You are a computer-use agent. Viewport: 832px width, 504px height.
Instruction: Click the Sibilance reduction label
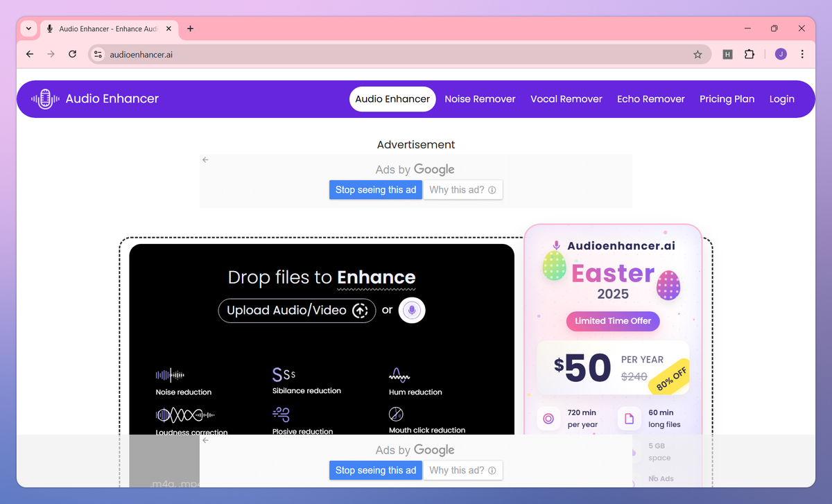[306, 391]
